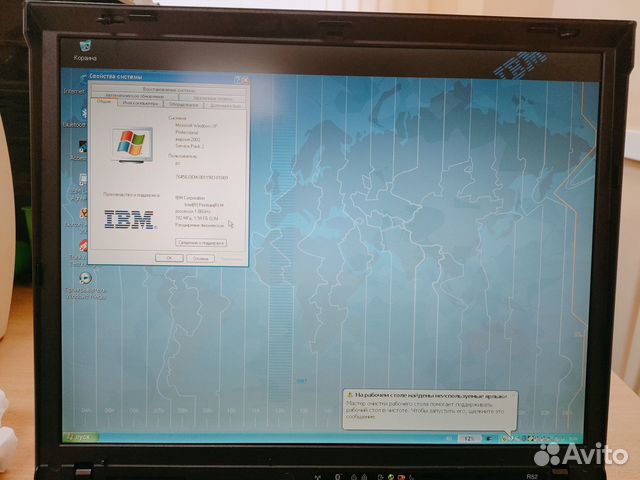This screenshot has height=480, width=640.
Task: Switch to the Восстановление системы tab
Action: pyautogui.click(x=169, y=89)
